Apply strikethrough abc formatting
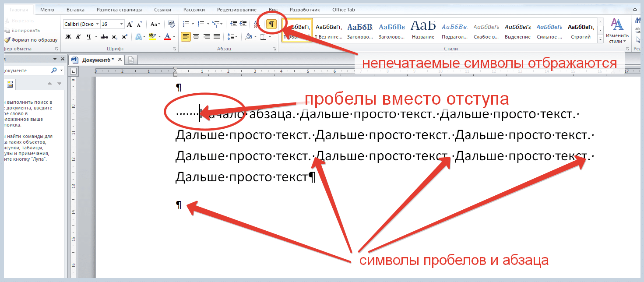Screen dimensions: 644x282 [x=104, y=37]
